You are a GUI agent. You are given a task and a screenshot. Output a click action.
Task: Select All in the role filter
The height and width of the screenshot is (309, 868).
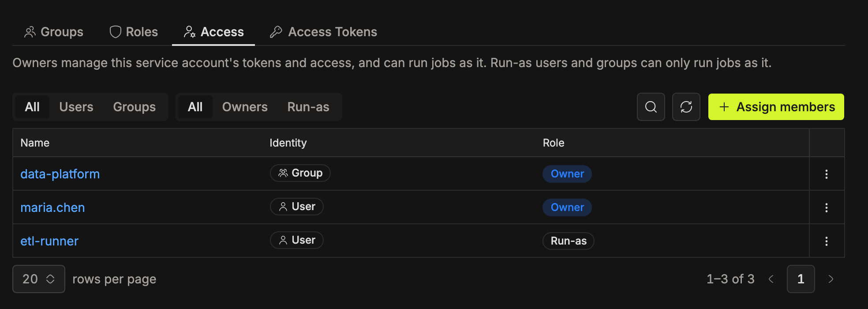(195, 107)
